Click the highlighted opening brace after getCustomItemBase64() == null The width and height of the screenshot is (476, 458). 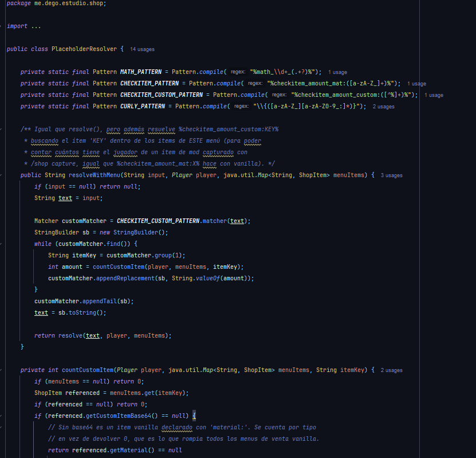click(x=194, y=416)
